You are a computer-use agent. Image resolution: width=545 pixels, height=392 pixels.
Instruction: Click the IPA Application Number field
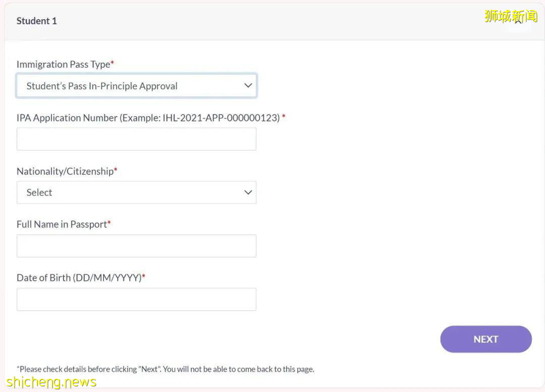[x=136, y=139]
